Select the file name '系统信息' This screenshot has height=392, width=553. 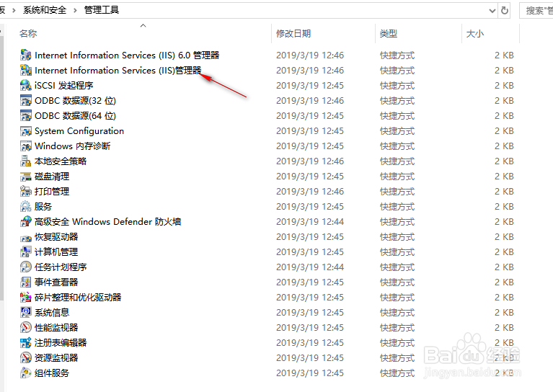coord(52,313)
